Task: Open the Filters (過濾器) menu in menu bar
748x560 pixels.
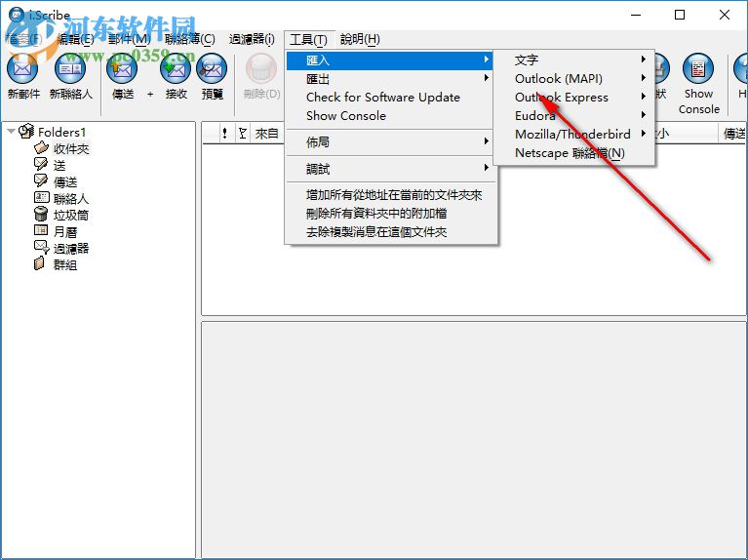Action: point(252,39)
